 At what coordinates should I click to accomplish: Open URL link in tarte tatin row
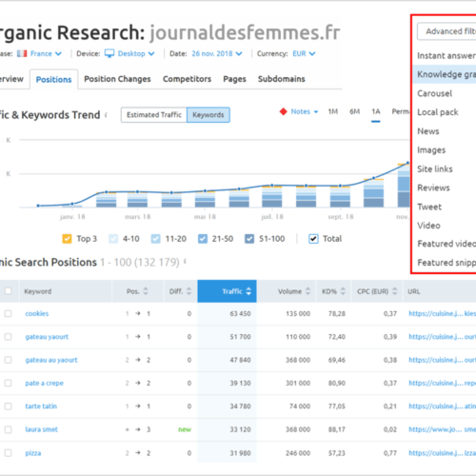pyautogui.click(x=442, y=407)
